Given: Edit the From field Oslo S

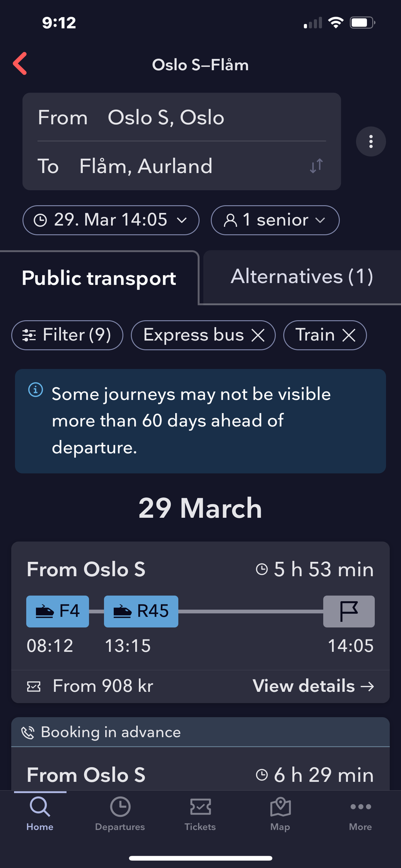Looking at the screenshot, I should (x=166, y=117).
